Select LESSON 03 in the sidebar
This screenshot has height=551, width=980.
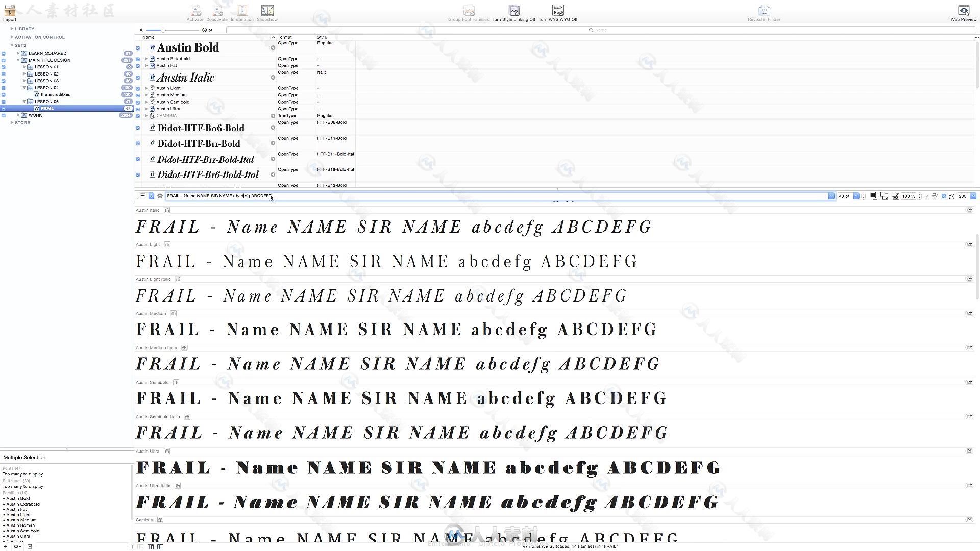click(46, 81)
